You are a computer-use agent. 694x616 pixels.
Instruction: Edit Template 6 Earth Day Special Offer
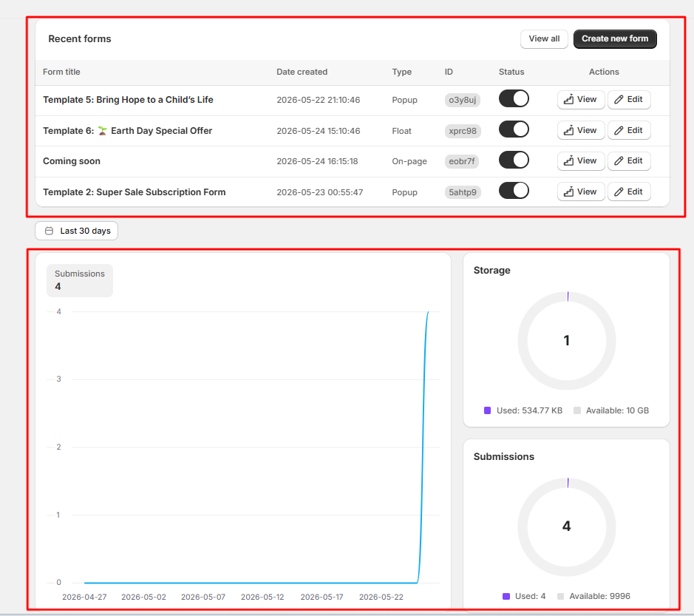pyautogui.click(x=629, y=130)
